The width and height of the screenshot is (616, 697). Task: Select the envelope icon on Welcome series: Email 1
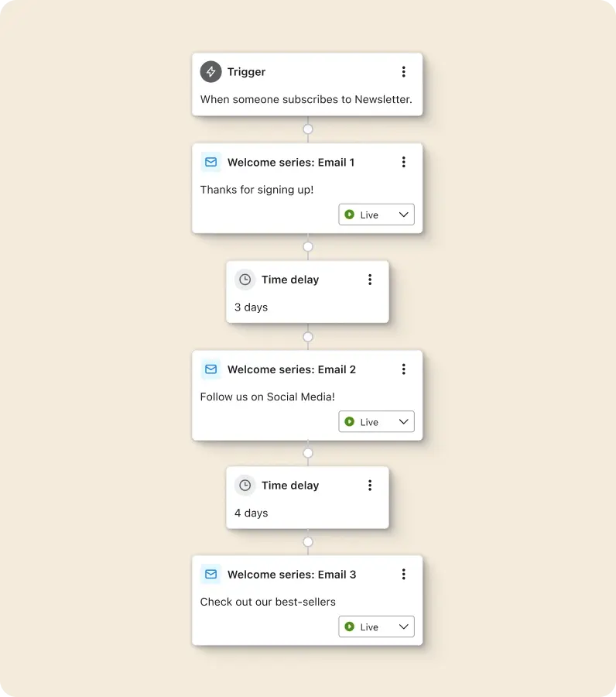210,162
